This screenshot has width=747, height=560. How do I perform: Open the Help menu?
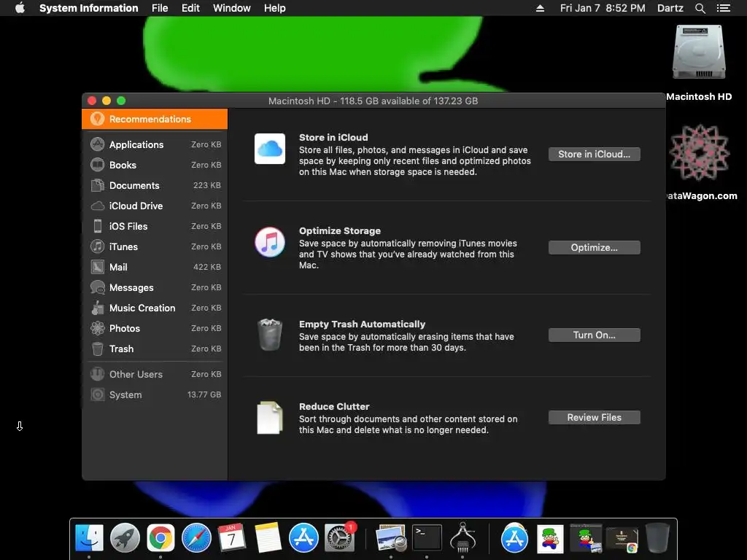[x=275, y=8]
